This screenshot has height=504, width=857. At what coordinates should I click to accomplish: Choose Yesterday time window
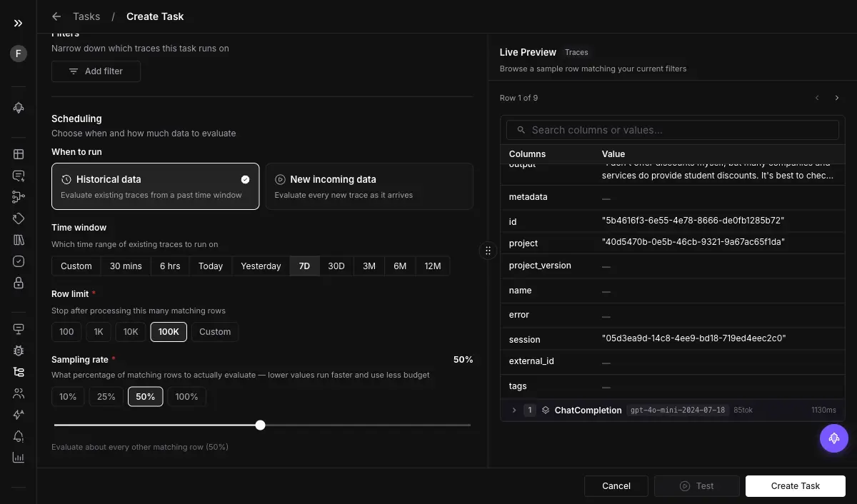click(261, 266)
